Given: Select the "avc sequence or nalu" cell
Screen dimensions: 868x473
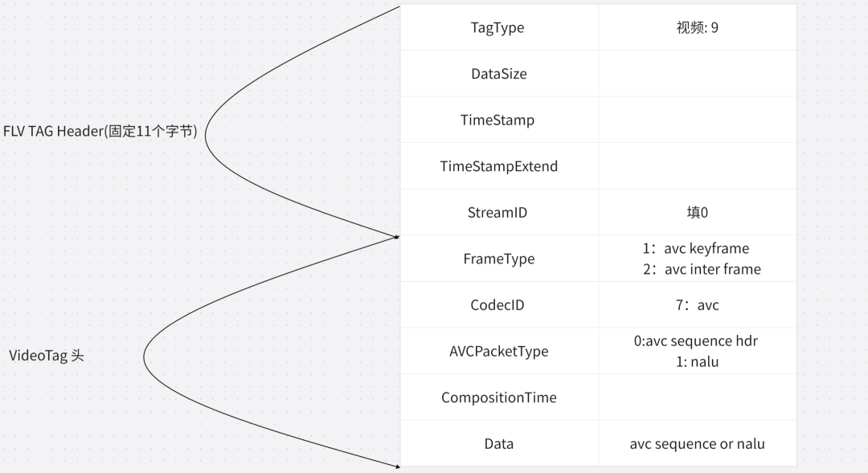Looking at the screenshot, I should pyautogui.click(x=697, y=444).
